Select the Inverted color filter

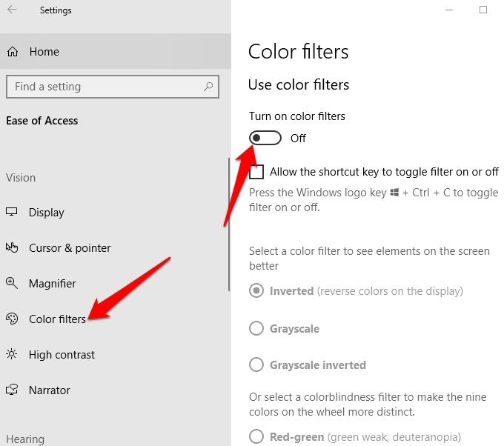(x=256, y=291)
